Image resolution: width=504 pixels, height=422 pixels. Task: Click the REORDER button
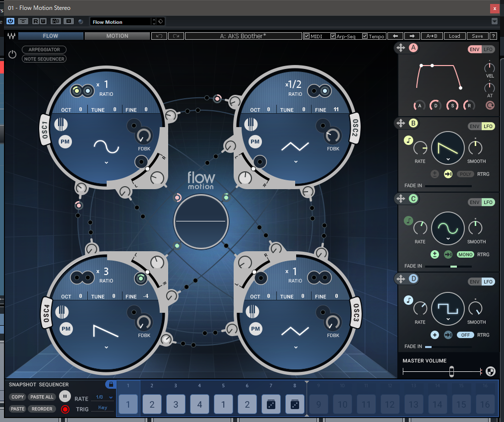[42, 409]
